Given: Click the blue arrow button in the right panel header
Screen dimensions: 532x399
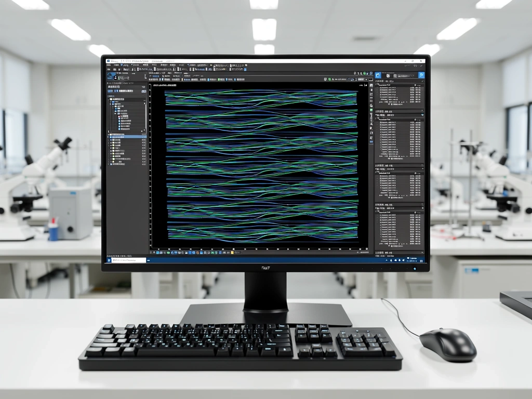Looking at the screenshot, I should pos(421,75).
